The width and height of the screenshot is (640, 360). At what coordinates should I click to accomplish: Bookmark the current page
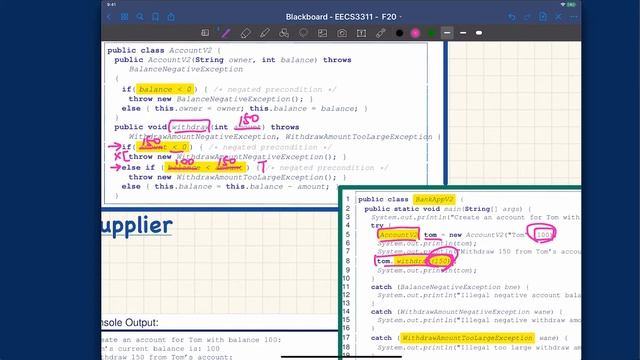(x=156, y=17)
